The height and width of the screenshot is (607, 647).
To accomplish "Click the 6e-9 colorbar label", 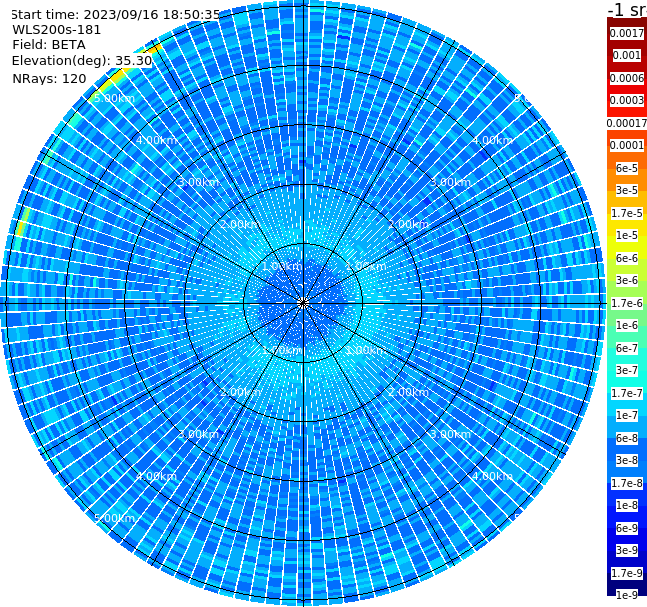I will click(627, 528).
